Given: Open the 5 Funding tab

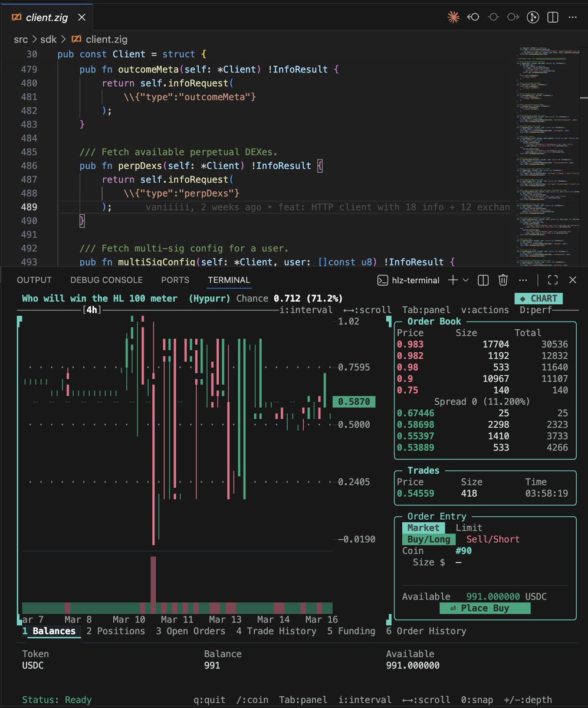Looking at the screenshot, I should [x=352, y=631].
